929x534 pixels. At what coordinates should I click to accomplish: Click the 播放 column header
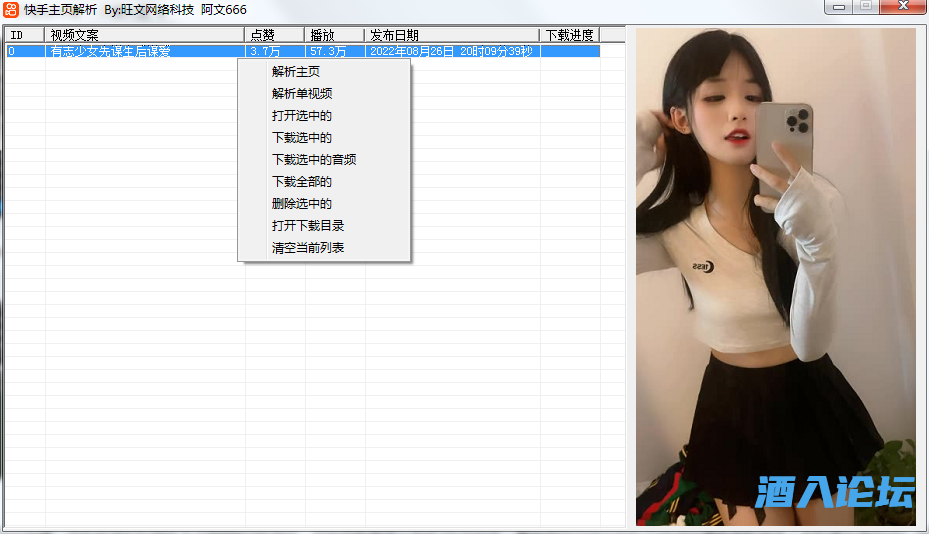(x=335, y=35)
